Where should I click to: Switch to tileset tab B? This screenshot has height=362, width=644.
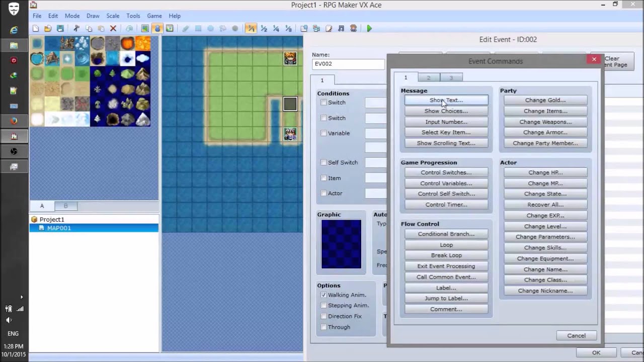pyautogui.click(x=65, y=206)
